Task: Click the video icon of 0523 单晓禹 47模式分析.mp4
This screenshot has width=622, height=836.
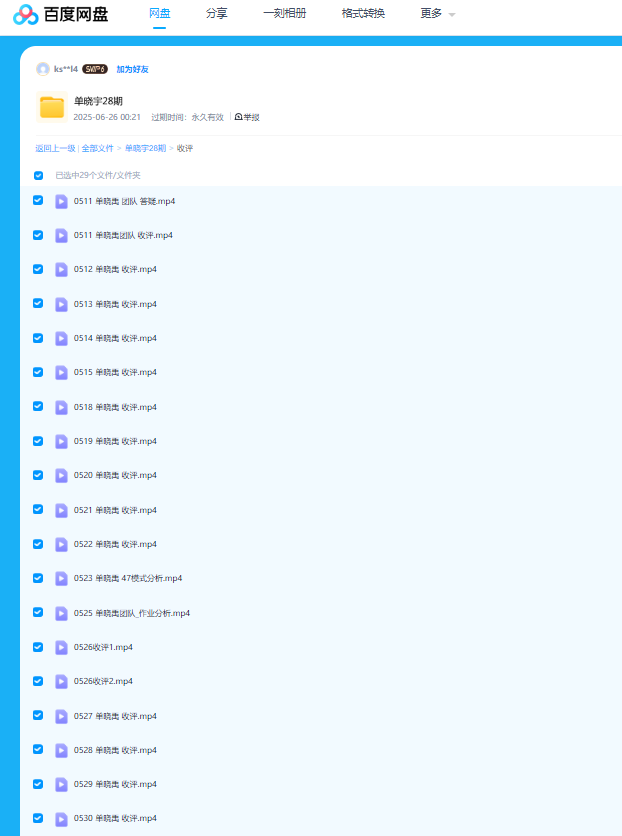Action: coord(62,579)
